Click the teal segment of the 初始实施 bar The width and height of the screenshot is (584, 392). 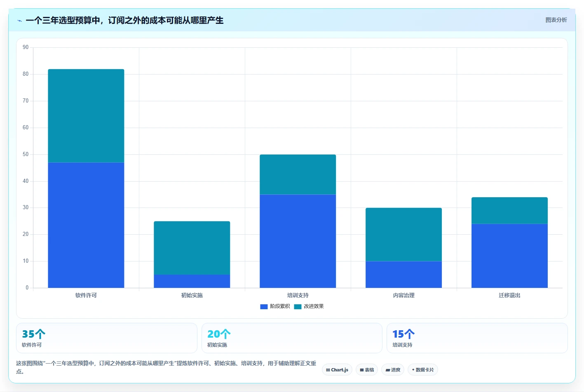(192, 248)
